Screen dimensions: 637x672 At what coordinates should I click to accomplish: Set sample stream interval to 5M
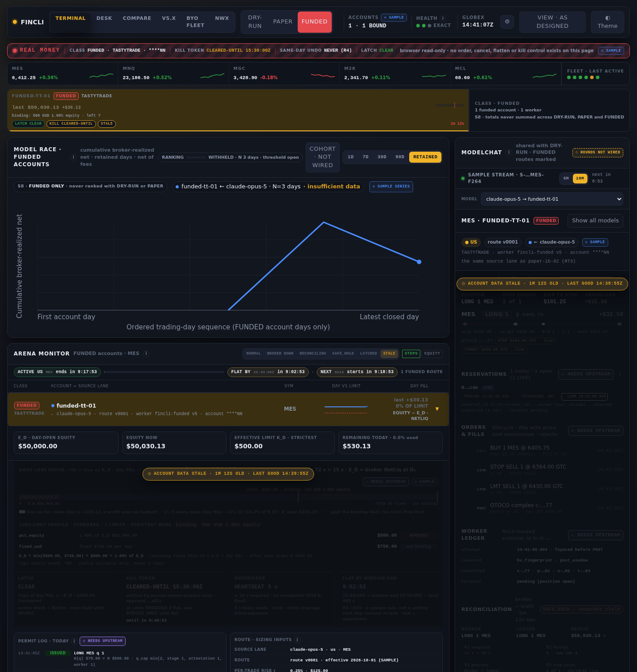point(566,179)
